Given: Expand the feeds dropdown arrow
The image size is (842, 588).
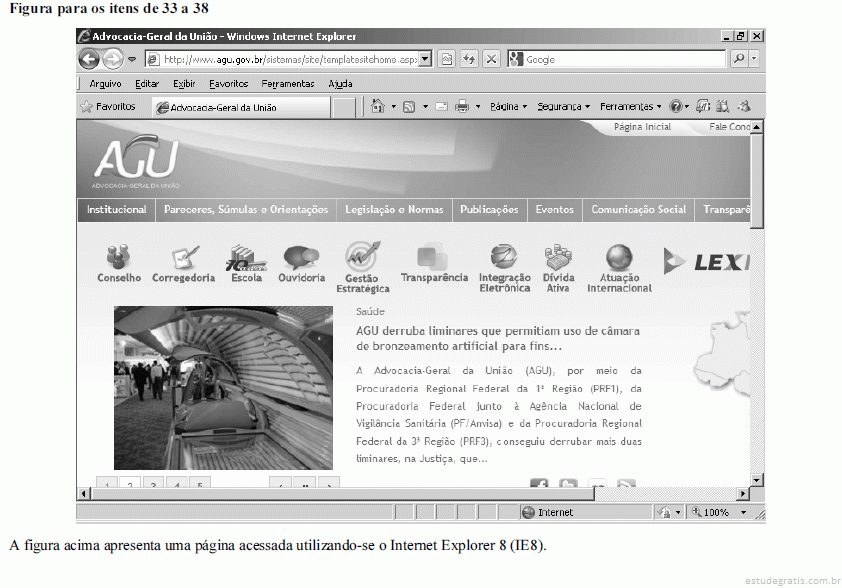Looking at the screenshot, I should click(425, 107).
